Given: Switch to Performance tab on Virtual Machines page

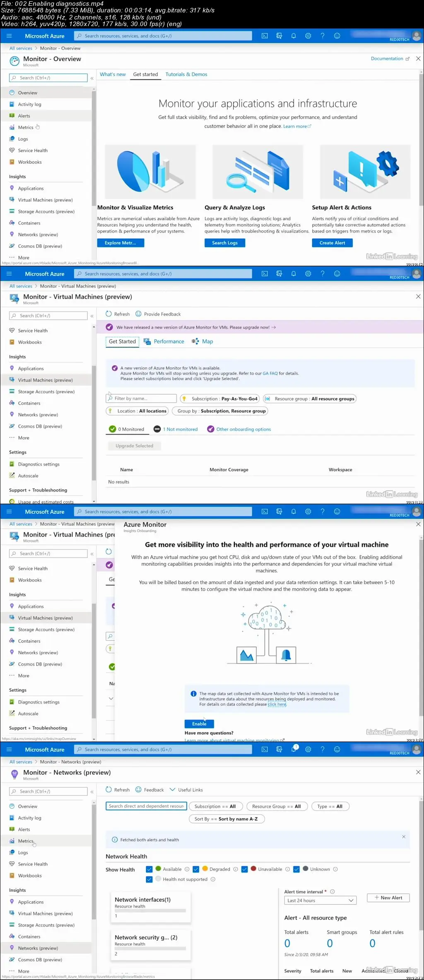Looking at the screenshot, I should [x=164, y=341].
